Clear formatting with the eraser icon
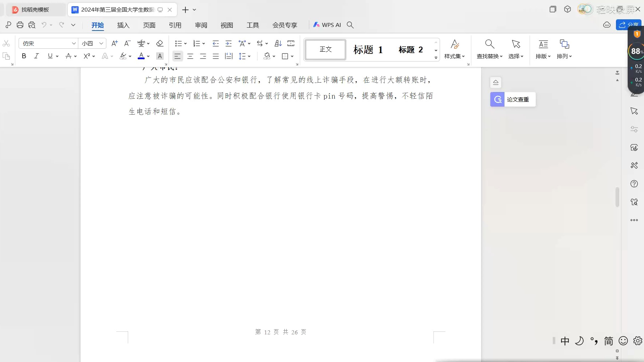Screen dimensions: 644x362 tap(160, 43)
